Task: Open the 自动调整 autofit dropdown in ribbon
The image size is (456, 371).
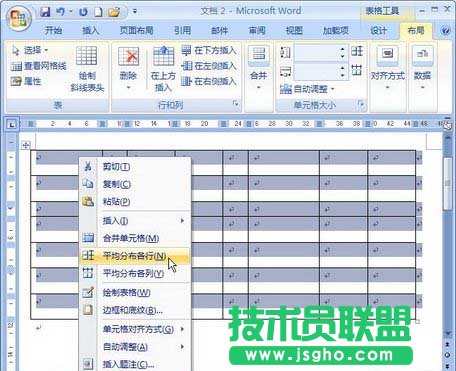Action: pyautogui.click(x=307, y=89)
